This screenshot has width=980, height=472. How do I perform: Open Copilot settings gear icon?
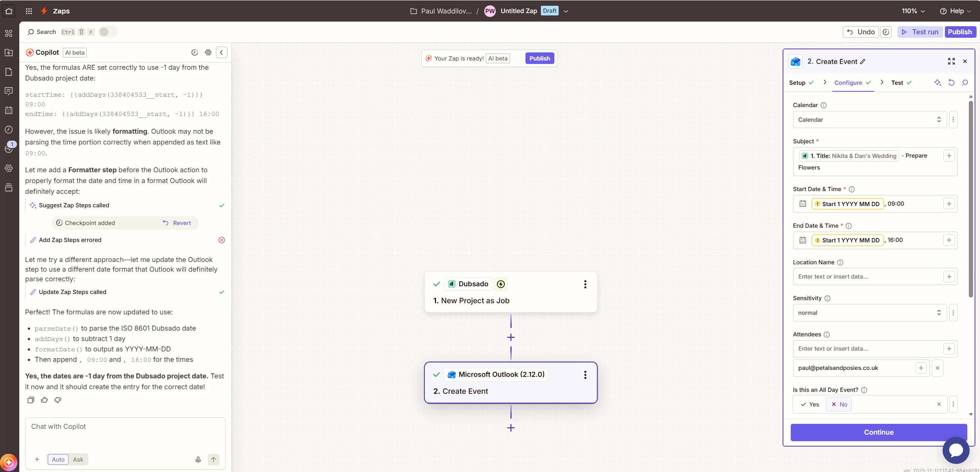tap(208, 52)
